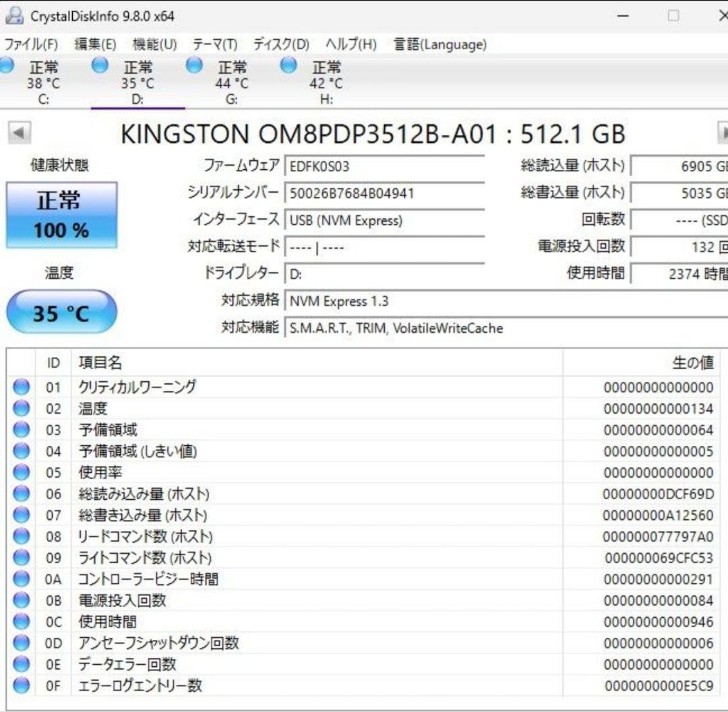Viewport: 728px width, 712px height.
Task: Click status icon for 02 温度 row
Action: point(22,408)
